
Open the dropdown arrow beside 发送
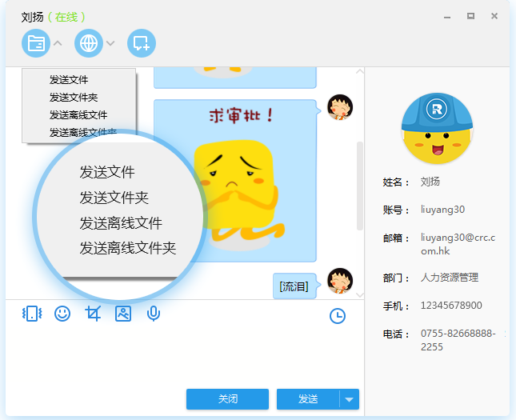click(349, 398)
